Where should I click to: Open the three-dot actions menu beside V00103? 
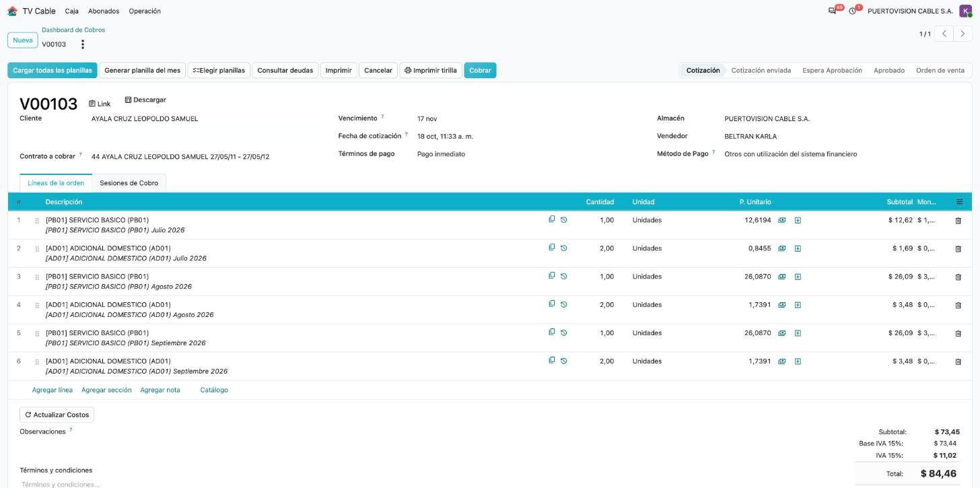point(83,44)
